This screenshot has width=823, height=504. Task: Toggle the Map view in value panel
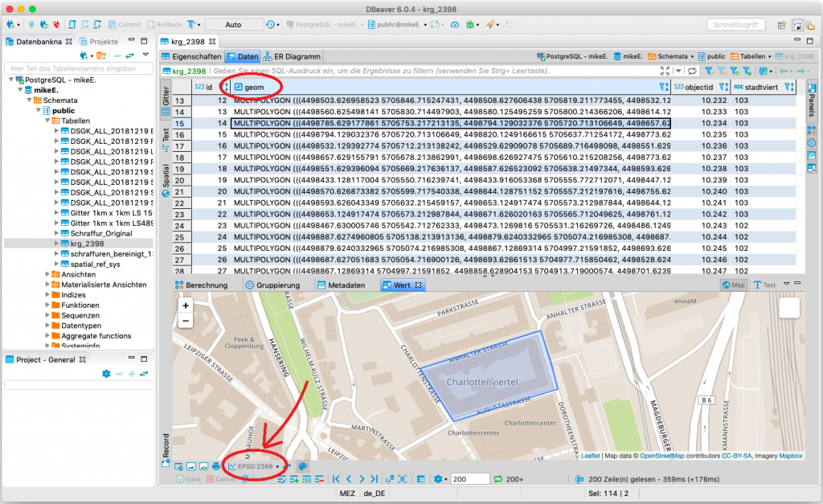click(732, 285)
